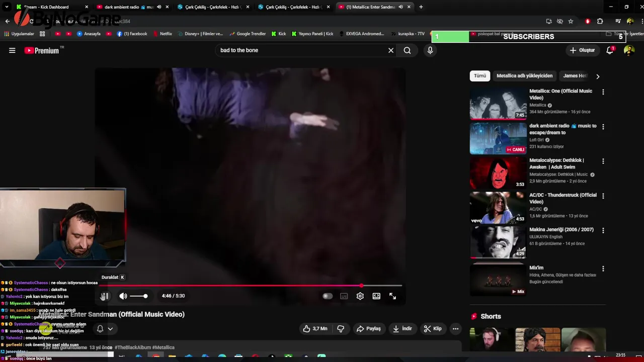
Task: Switch to first Çark Çekiliş tab
Action: pyautogui.click(x=213, y=7)
